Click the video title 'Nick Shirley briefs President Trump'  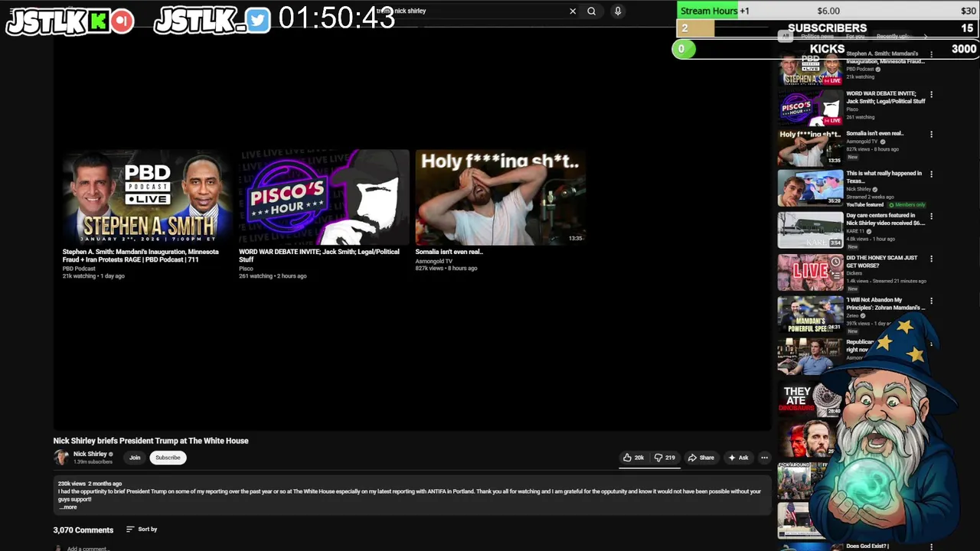151,441
